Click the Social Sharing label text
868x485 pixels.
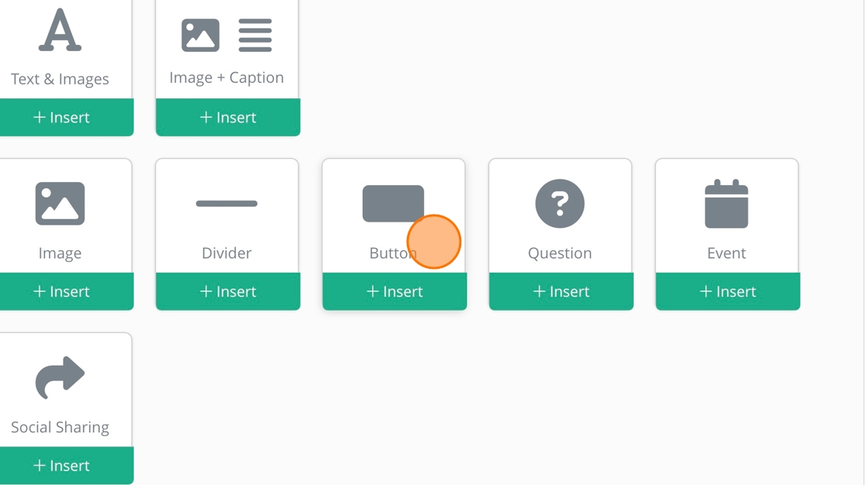coord(60,428)
